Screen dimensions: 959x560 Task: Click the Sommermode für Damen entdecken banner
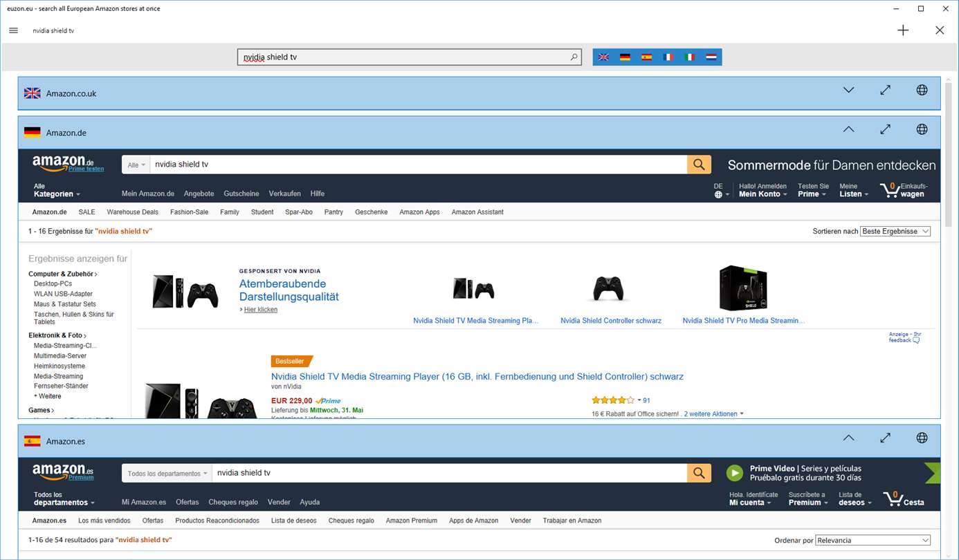(832, 165)
